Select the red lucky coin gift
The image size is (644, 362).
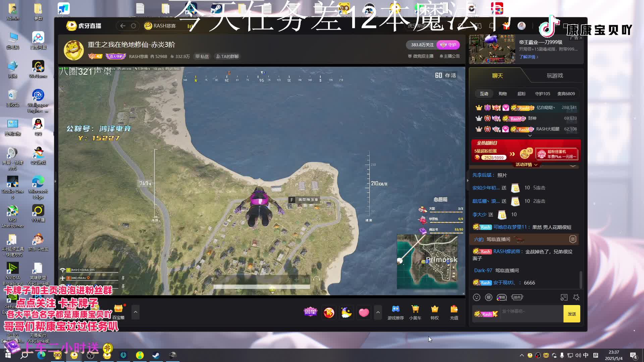329,312
